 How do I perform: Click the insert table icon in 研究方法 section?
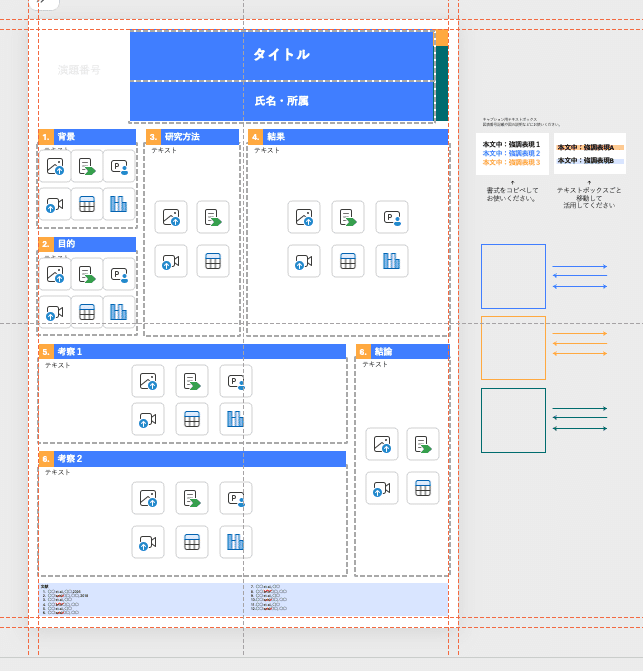click(213, 261)
